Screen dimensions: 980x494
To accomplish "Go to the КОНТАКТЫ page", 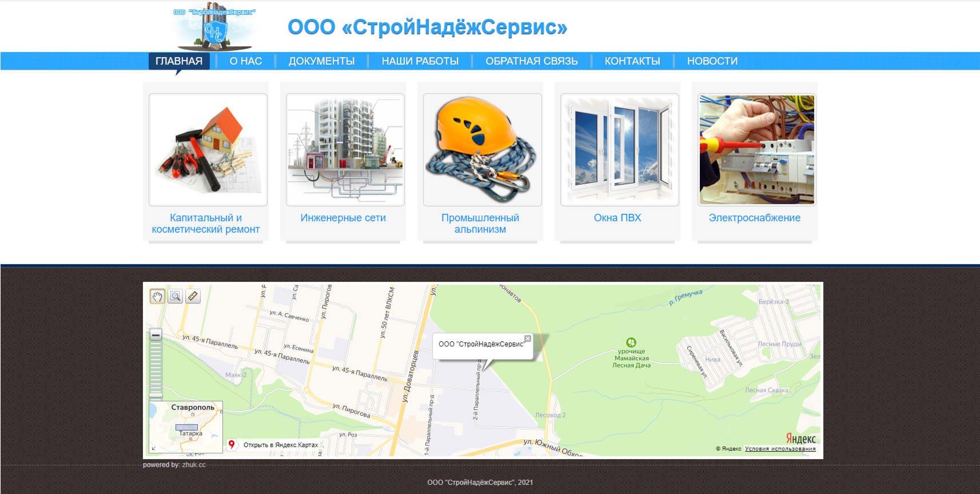I will tap(632, 61).
